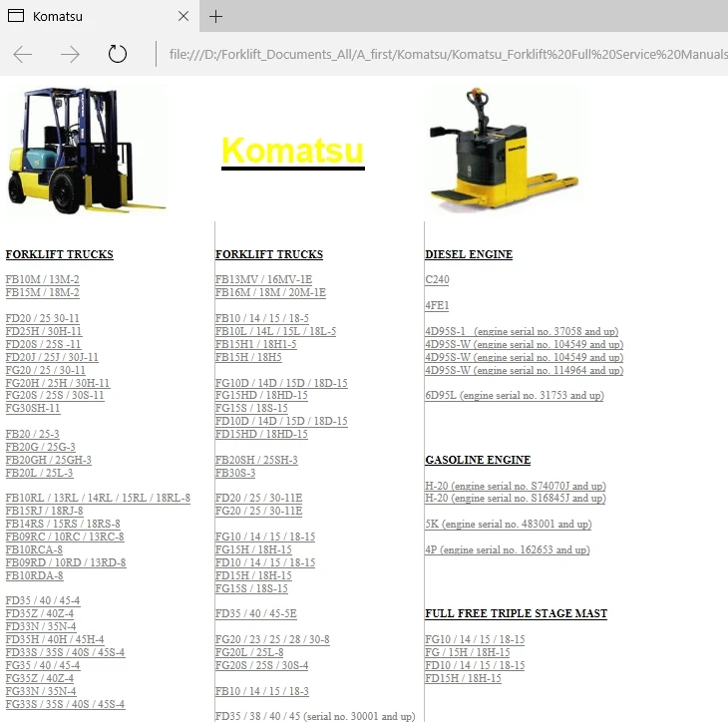Click the file URL address bar
Viewport: 728px width, 722px height.
448,54
